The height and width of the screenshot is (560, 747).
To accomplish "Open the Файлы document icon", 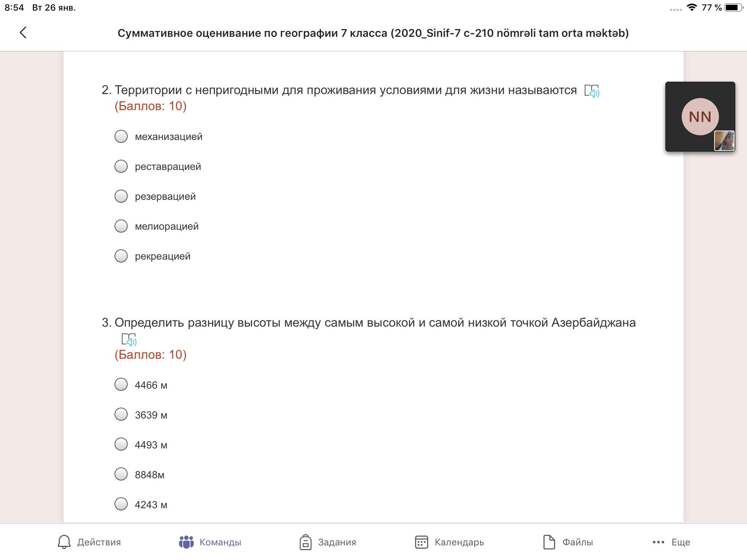I will tap(549, 542).
